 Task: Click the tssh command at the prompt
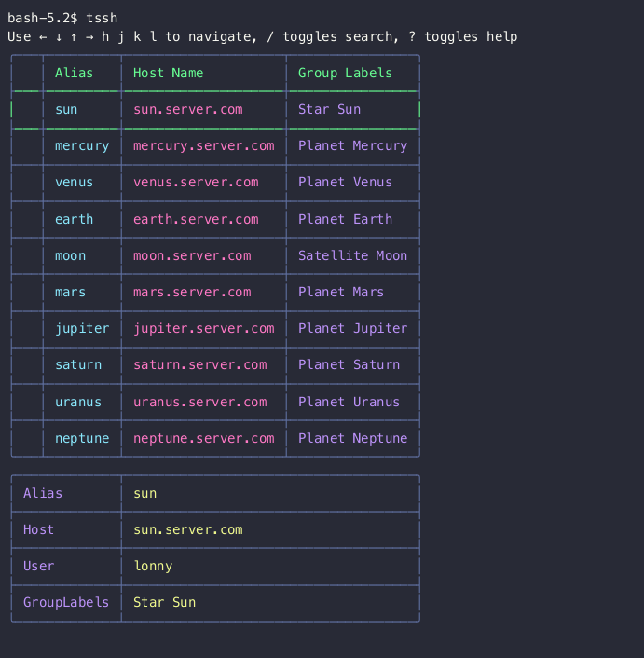102,18
